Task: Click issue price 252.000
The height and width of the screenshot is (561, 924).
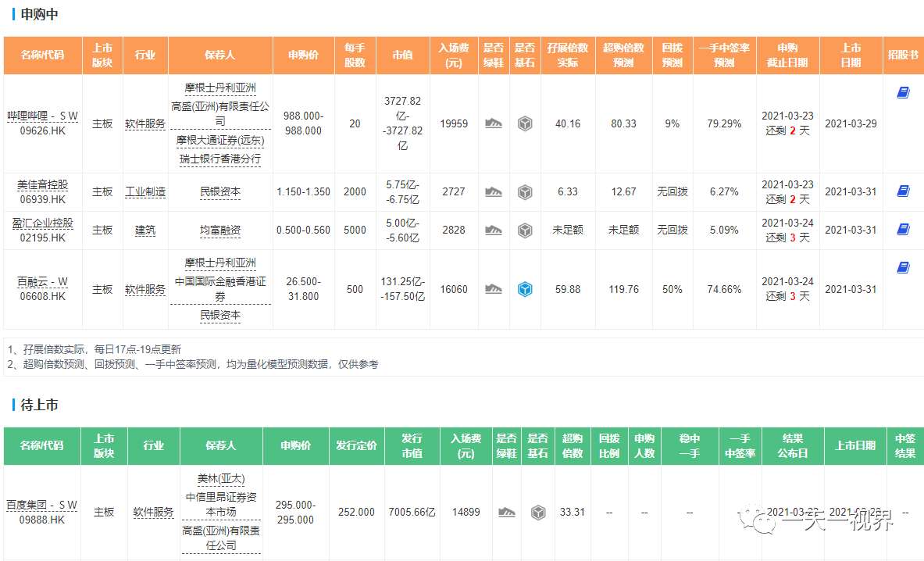Action: tap(356, 512)
